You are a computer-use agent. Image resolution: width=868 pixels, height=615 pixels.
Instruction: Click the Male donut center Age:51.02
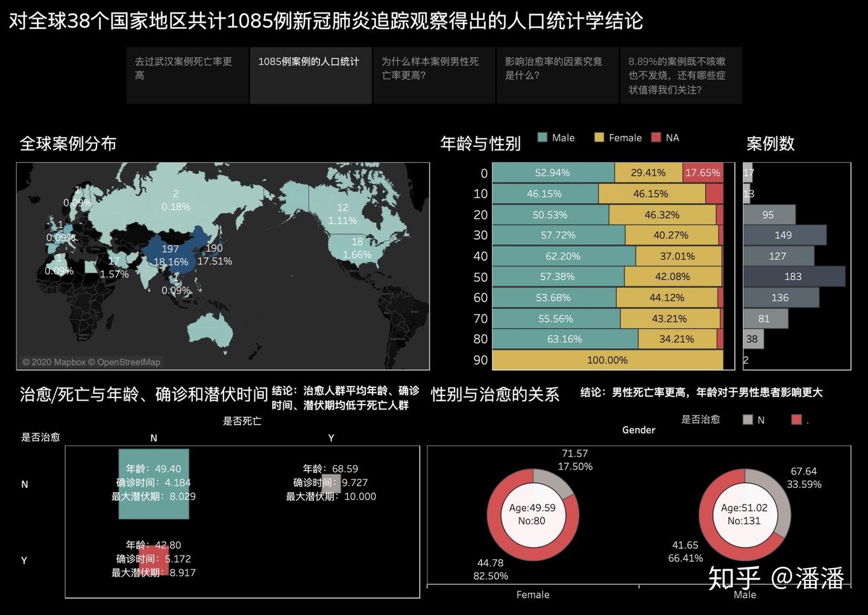[x=744, y=515]
